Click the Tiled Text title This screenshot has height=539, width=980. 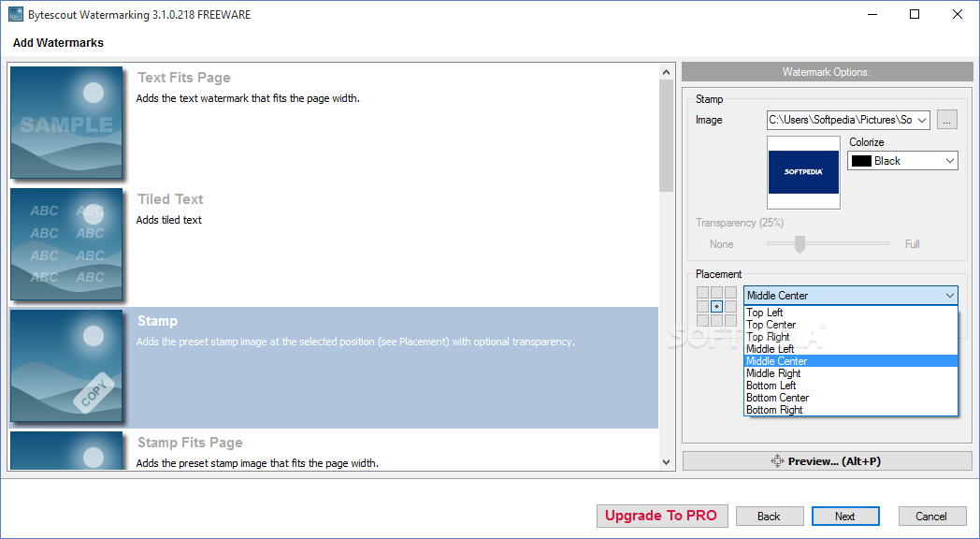170,198
